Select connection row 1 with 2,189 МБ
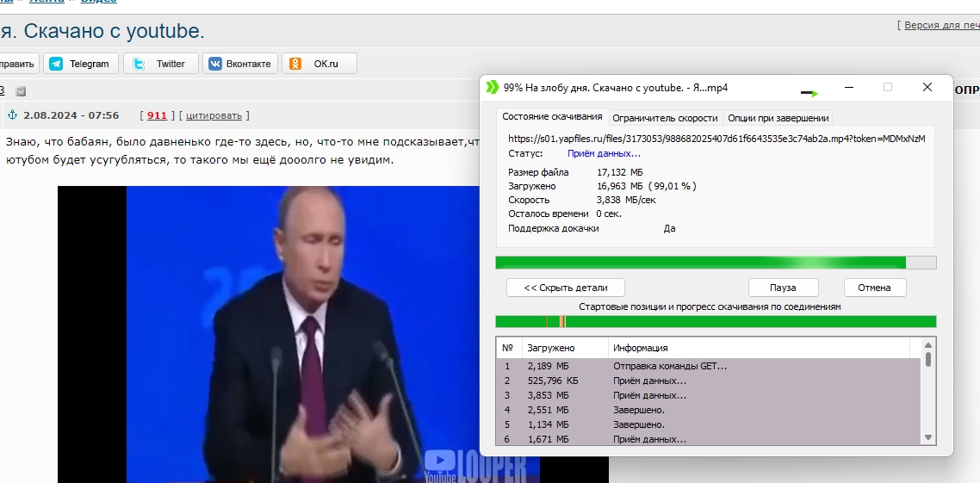The image size is (980, 483). [x=709, y=366]
